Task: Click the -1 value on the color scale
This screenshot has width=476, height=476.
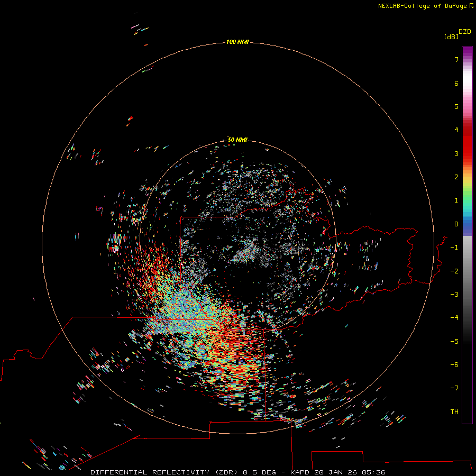Action: 454,248
